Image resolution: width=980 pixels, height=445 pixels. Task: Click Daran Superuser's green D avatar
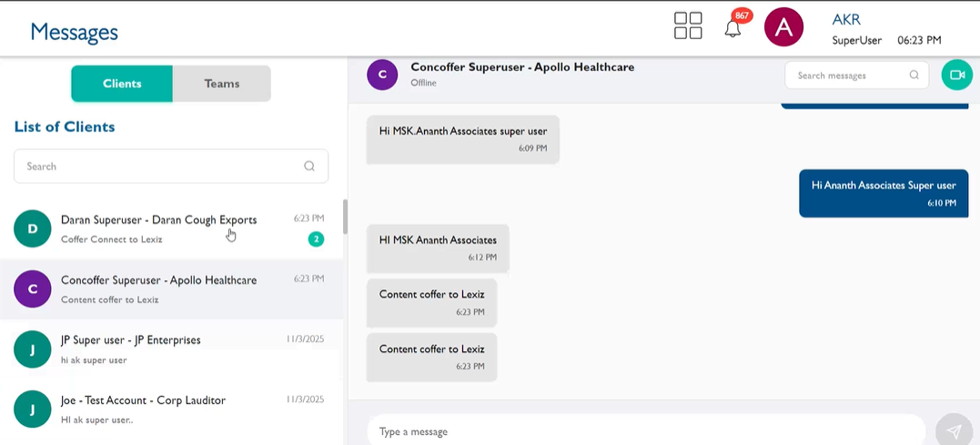point(33,228)
